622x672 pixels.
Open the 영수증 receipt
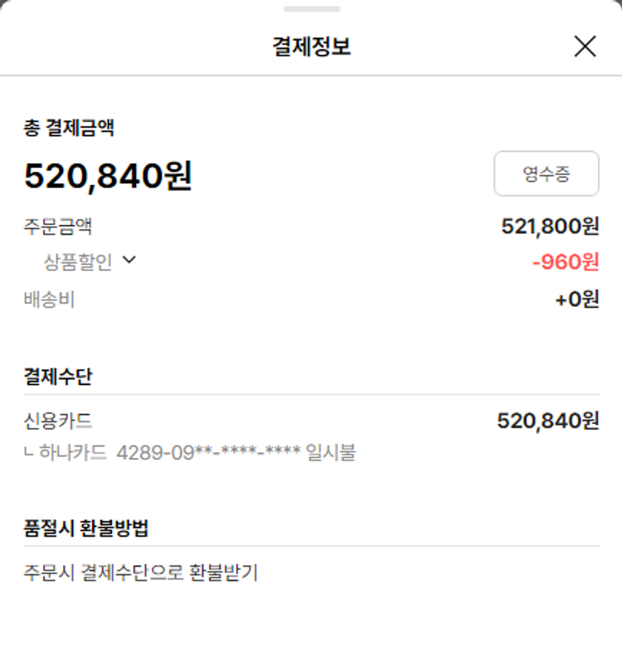[546, 173]
